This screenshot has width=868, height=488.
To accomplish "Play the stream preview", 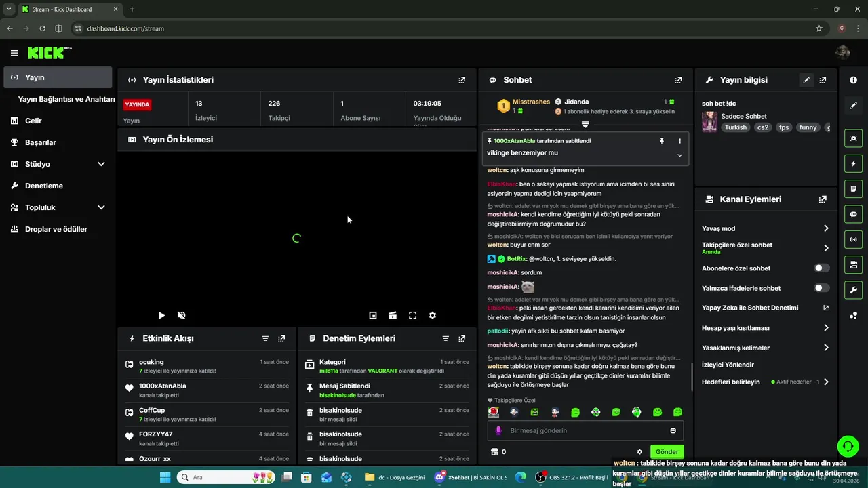I will pyautogui.click(x=161, y=315).
